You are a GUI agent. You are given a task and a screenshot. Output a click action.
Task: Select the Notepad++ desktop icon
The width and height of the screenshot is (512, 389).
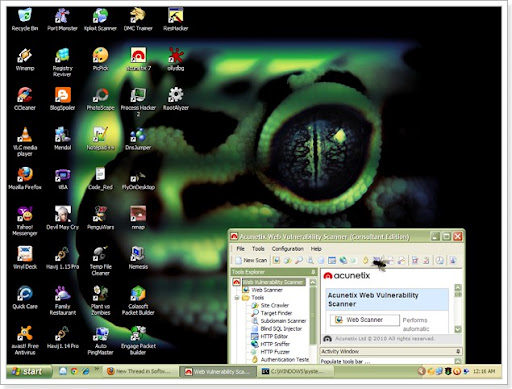point(100,138)
